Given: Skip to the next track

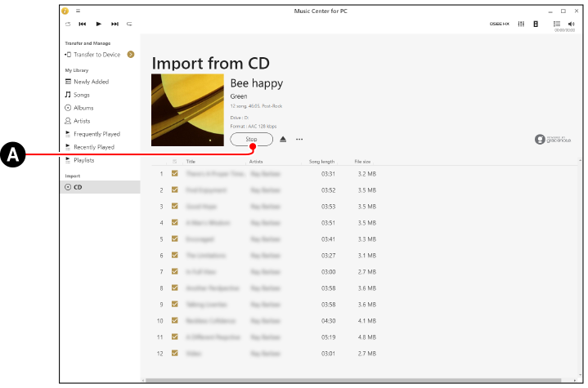Looking at the screenshot, I should tap(114, 25).
